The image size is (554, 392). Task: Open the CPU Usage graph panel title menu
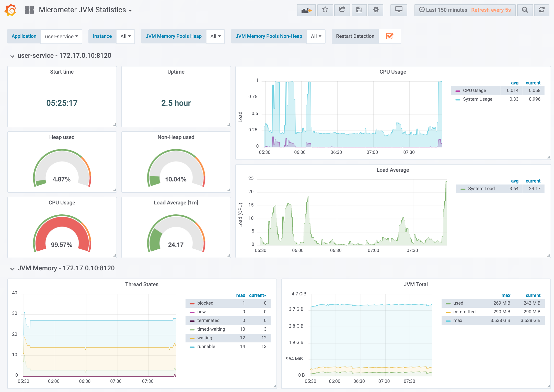[x=393, y=72]
